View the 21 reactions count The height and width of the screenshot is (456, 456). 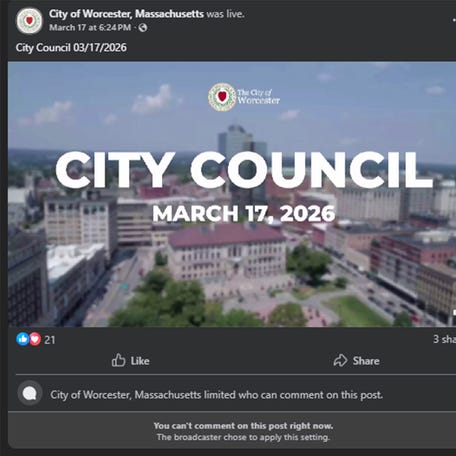pos(50,340)
